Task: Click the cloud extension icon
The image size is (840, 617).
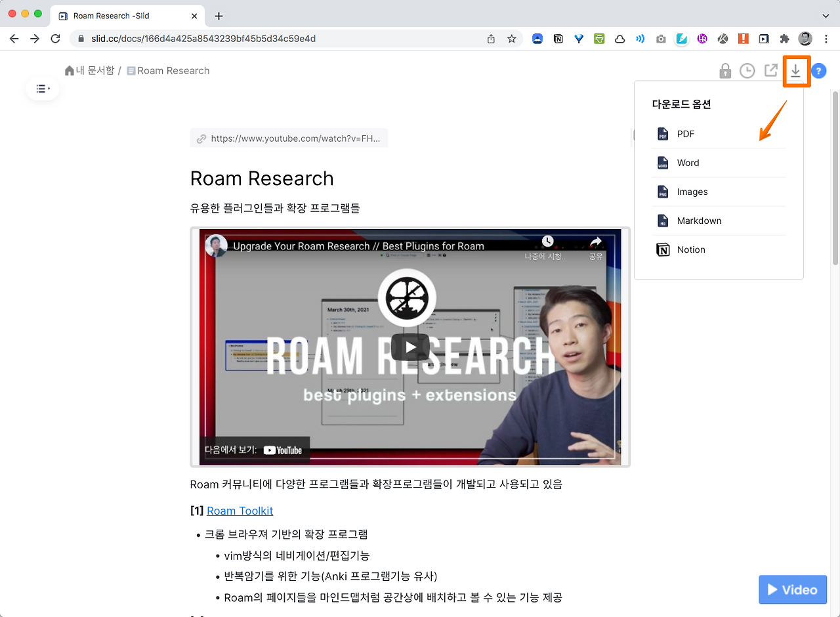Action: [619, 39]
